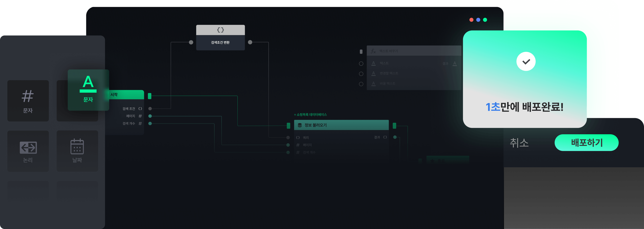Select the 정보 불러오기 node header
Screen dimensions: 644x229
[341, 125]
